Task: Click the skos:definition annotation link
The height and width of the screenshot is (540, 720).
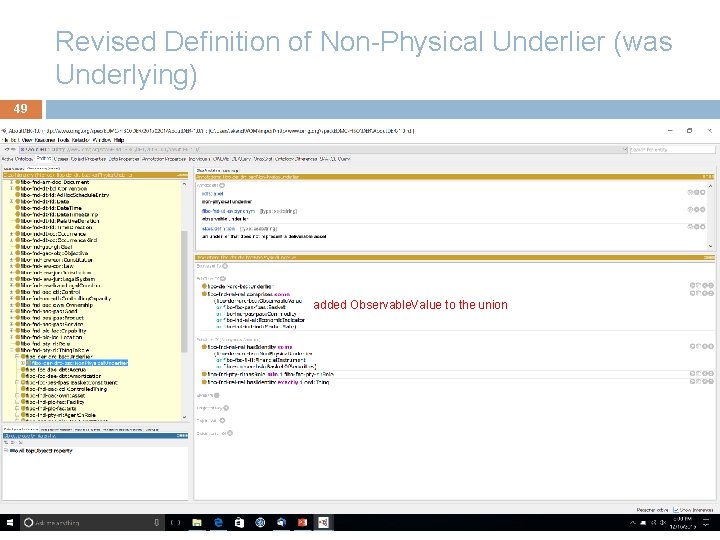Action: pos(219,228)
